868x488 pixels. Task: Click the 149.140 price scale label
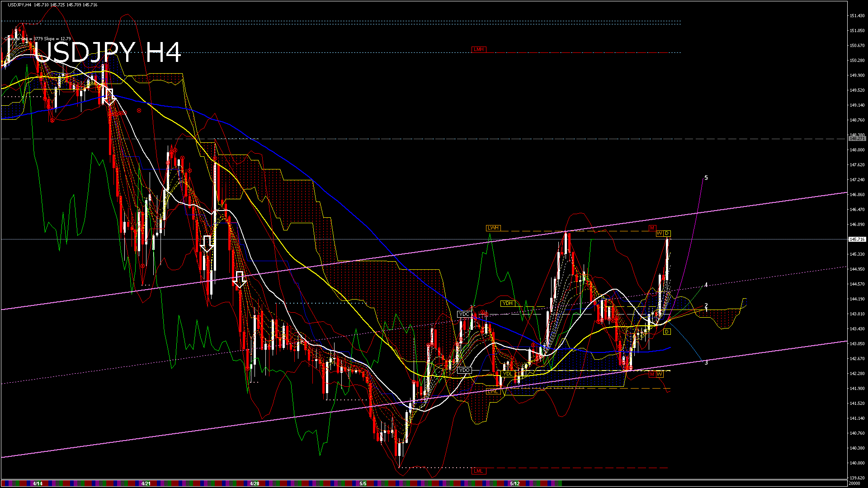(x=857, y=105)
